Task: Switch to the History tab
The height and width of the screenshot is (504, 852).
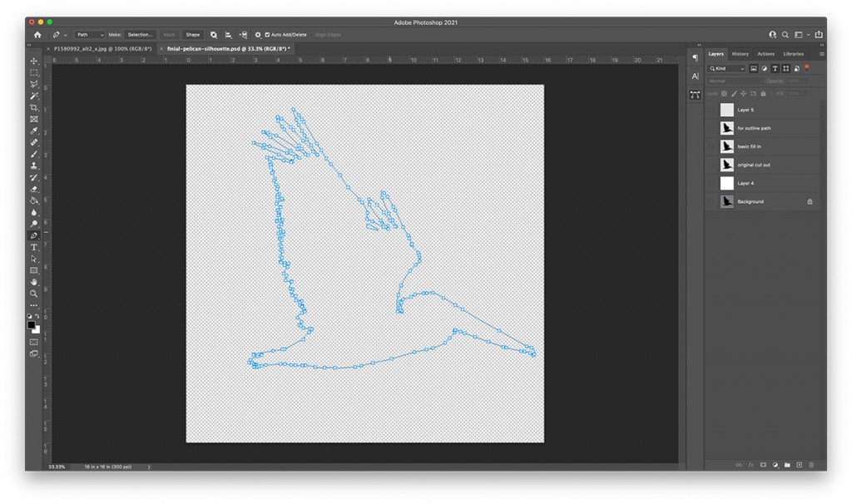Action: coord(740,54)
